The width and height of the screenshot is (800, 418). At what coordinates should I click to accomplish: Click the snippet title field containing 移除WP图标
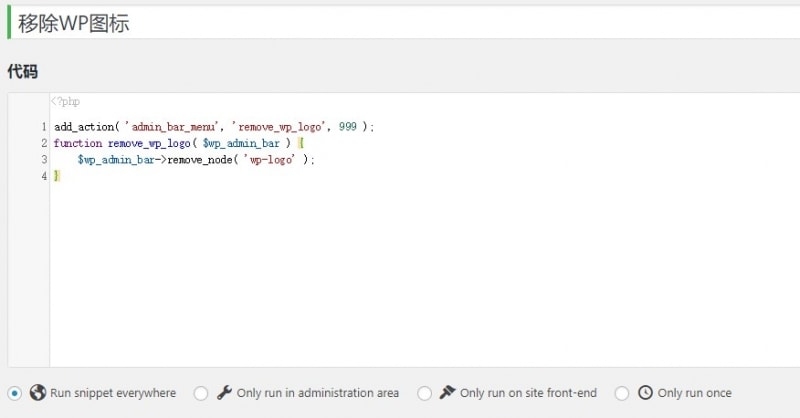(x=400, y=23)
